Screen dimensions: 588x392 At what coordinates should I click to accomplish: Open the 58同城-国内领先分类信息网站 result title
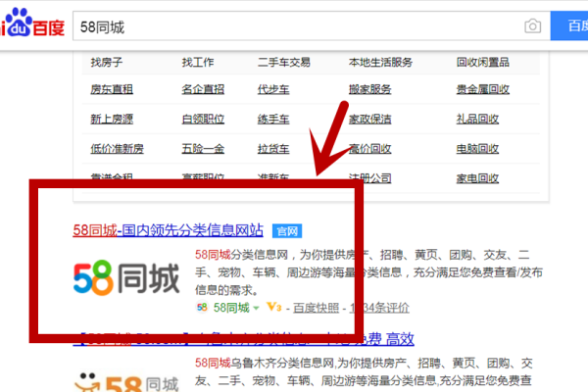coord(169,231)
